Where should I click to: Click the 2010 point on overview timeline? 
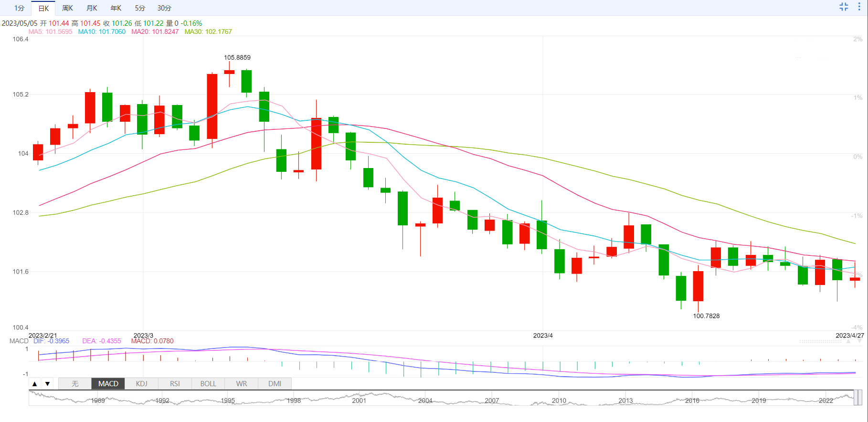click(x=559, y=401)
